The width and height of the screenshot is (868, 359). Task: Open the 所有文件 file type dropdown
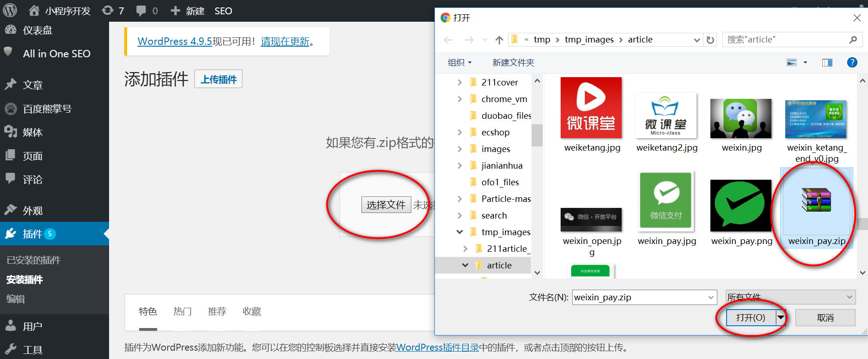pos(790,297)
